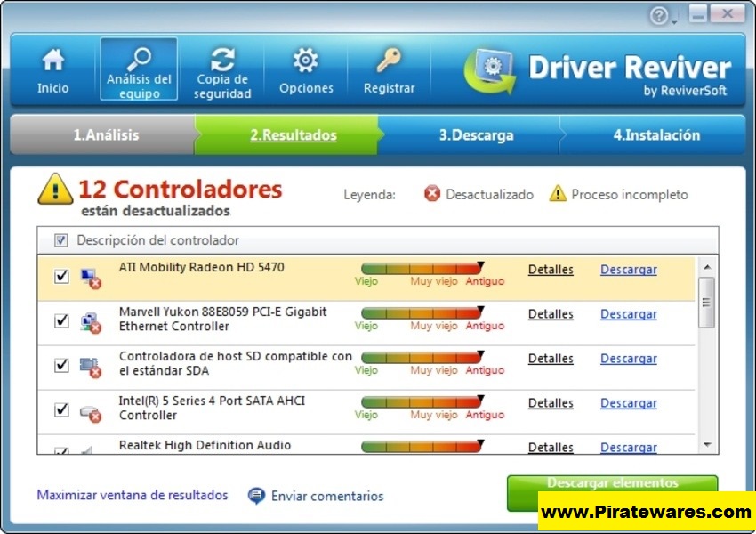Click ATI Mobility Radeon display device icon
The image size is (756, 534).
click(91, 279)
